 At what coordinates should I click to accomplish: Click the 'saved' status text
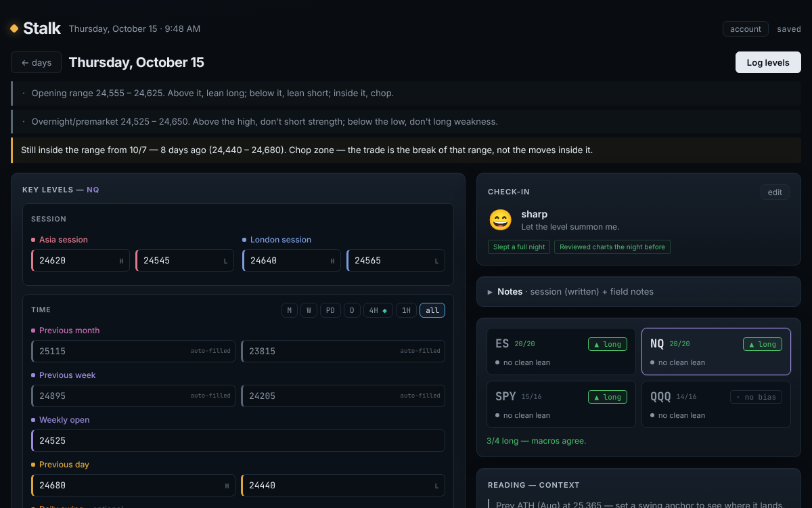789,29
